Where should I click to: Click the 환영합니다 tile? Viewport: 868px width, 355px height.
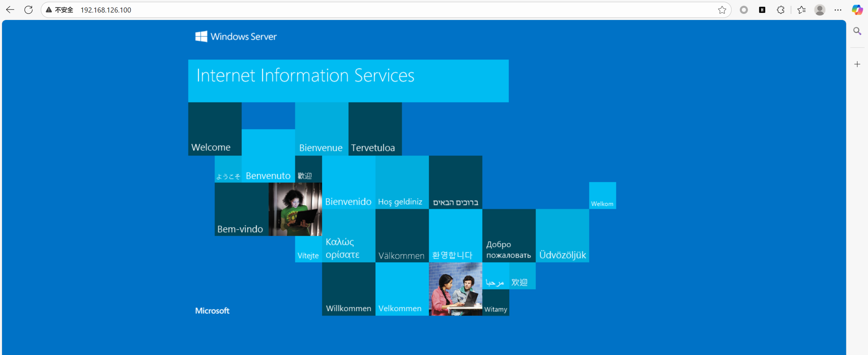coord(456,235)
